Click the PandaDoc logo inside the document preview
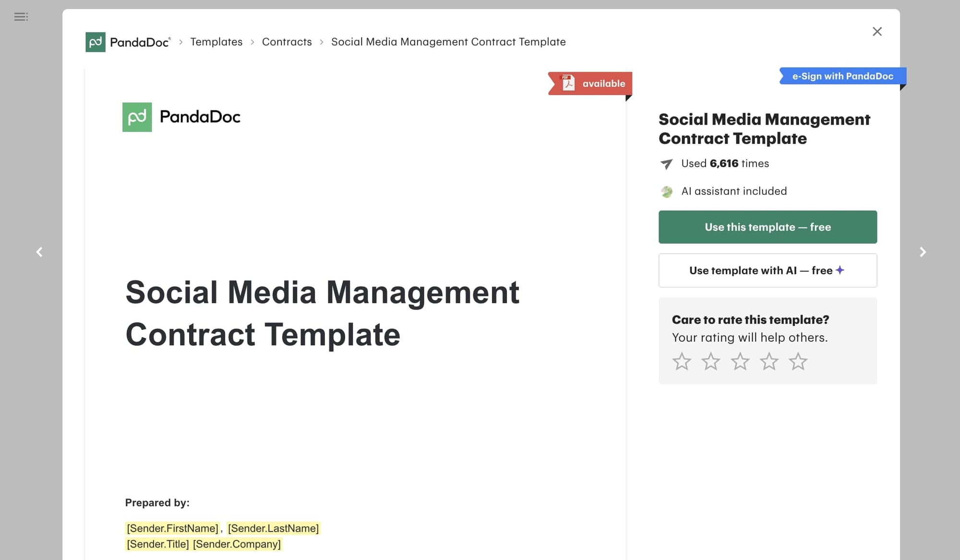Image resolution: width=960 pixels, height=560 pixels. point(181,117)
